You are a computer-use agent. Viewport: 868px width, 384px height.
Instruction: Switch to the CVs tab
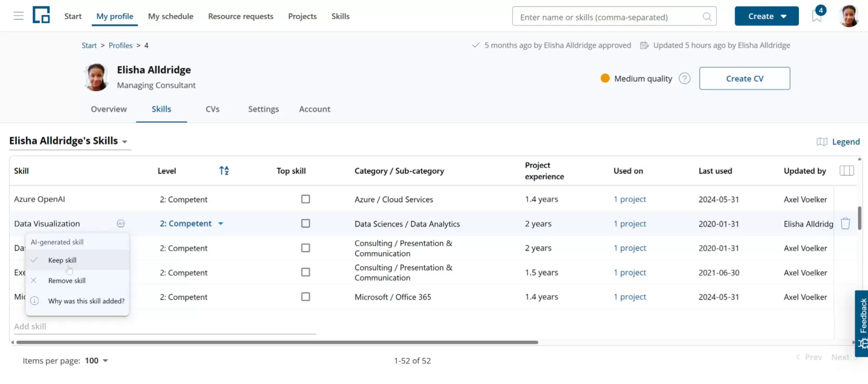(x=212, y=109)
